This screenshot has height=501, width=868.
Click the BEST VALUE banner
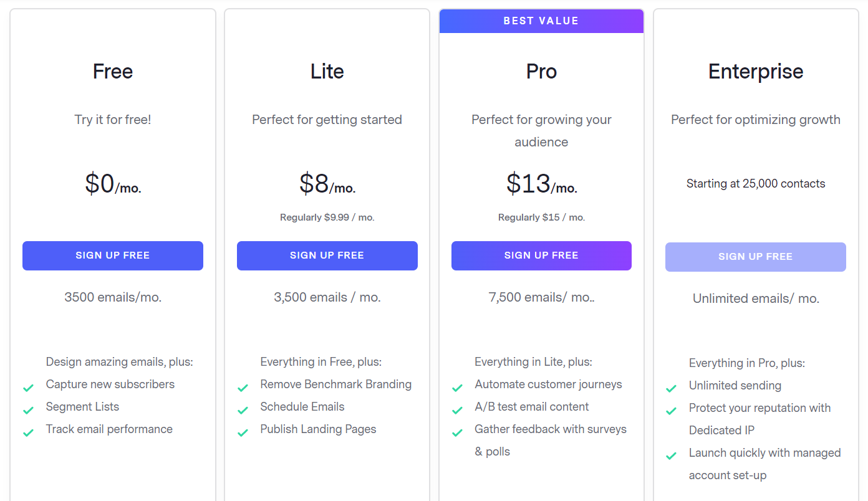(x=541, y=21)
